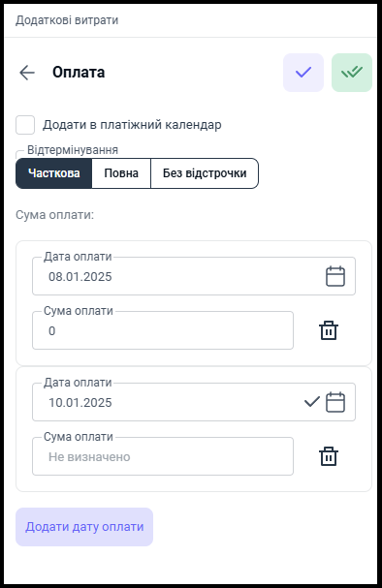Click the purple single checkmark save button
Image resolution: width=382 pixels, height=588 pixels.
[303, 73]
